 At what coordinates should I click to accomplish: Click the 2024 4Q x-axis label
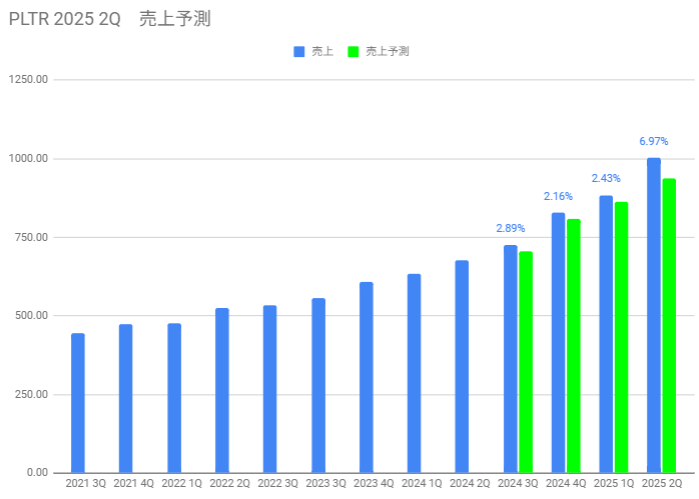(566, 483)
